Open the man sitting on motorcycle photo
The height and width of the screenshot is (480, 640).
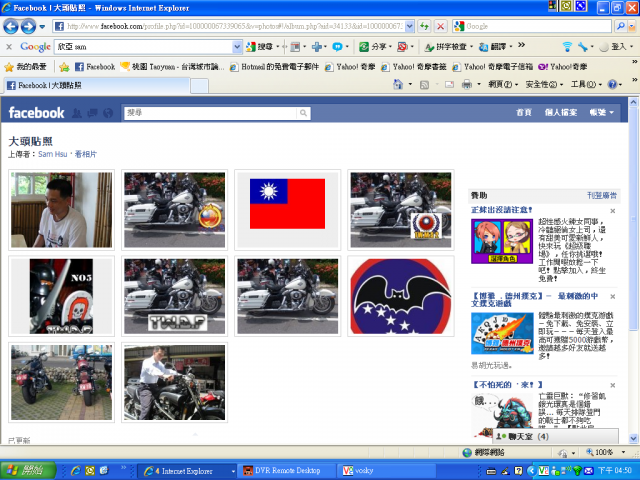pos(174,382)
